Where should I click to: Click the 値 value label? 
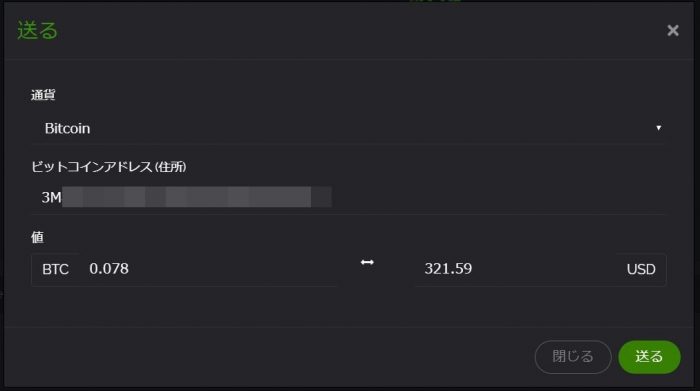point(38,237)
